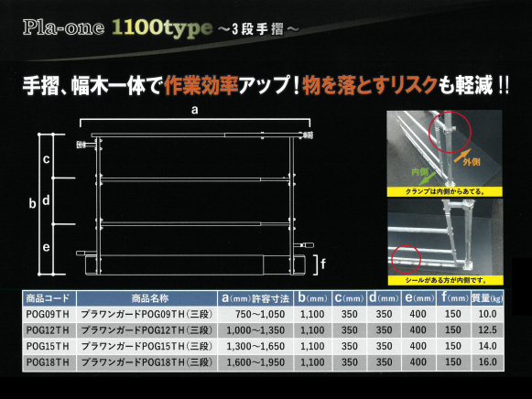
Task: Click the 商品名称 column header
Action: tap(147, 298)
